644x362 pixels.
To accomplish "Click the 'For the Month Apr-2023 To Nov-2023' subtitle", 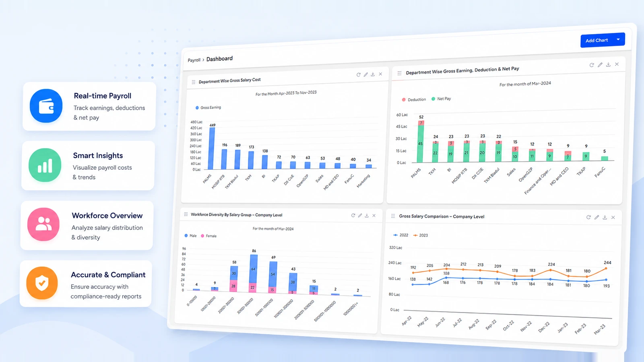I will tap(286, 93).
